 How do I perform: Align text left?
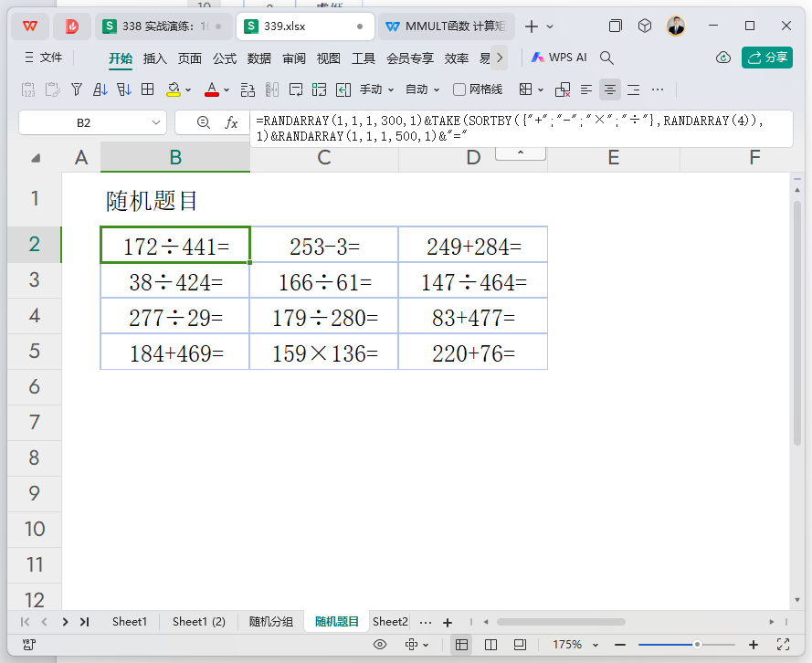(586, 89)
